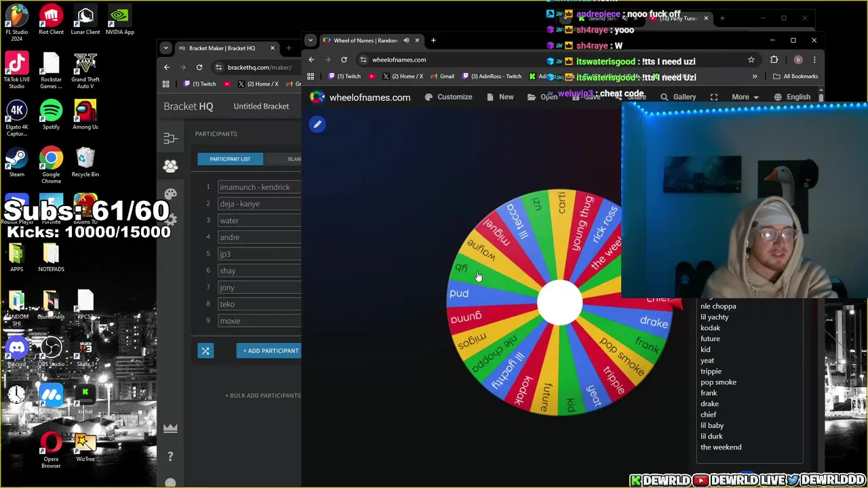
Task: Bookmark wheelofnames page with star icon
Action: (751, 60)
